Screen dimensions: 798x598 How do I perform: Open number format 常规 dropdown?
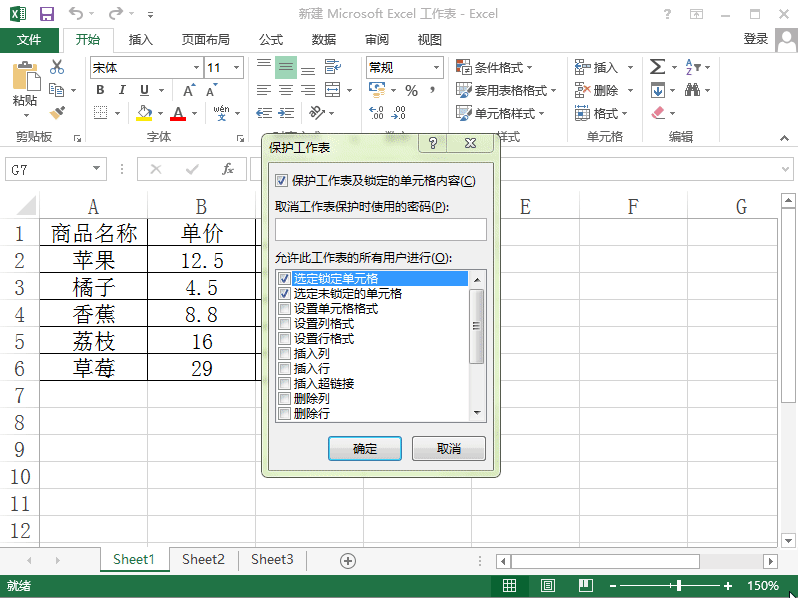(436, 67)
